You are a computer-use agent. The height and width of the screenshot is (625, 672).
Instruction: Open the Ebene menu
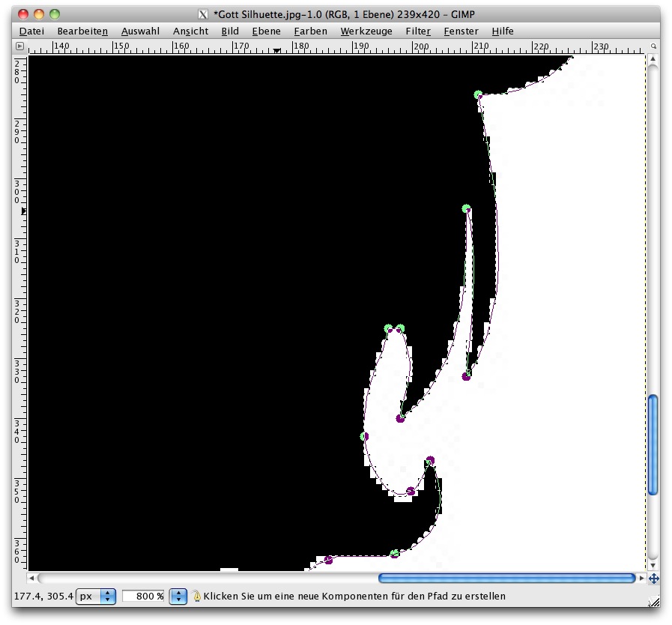[266, 31]
